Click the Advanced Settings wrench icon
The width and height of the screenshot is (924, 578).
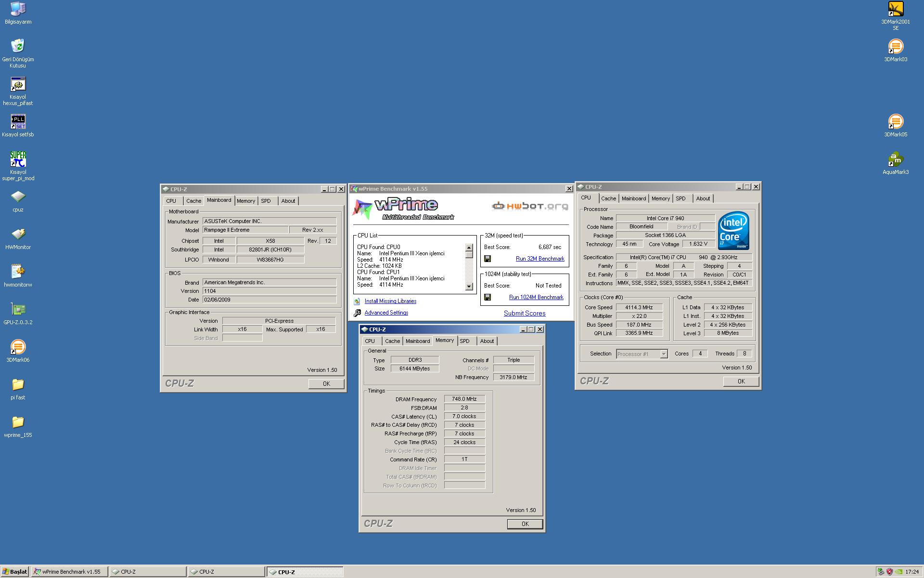click(x=357, y=313)
